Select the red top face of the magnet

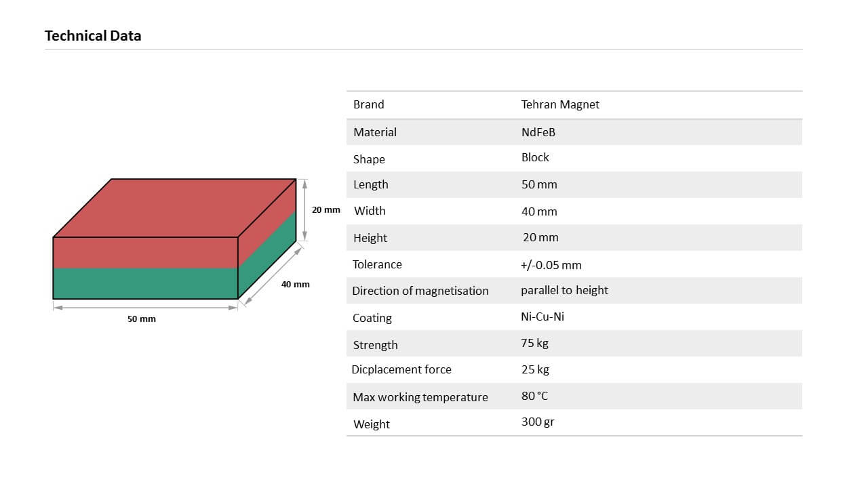174,208
